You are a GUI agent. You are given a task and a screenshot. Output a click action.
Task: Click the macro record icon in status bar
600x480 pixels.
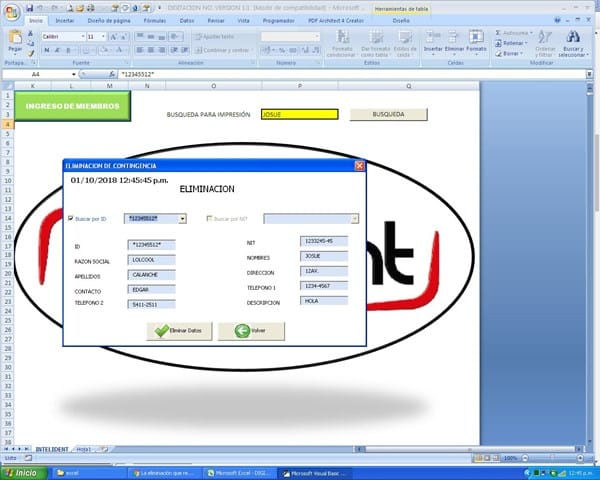click(28, 457)
